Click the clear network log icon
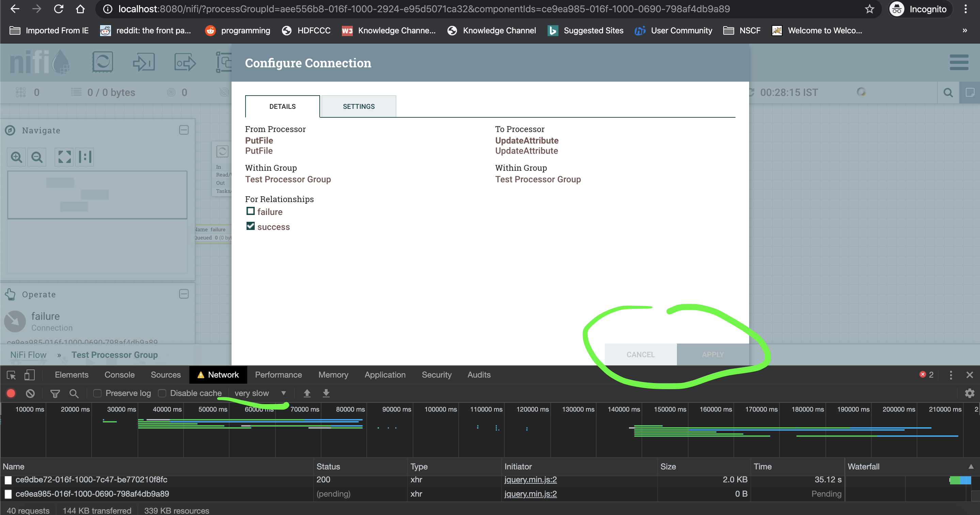Viewport: 980px width, 515px height. pyautogui.click(x=30, y=393)
